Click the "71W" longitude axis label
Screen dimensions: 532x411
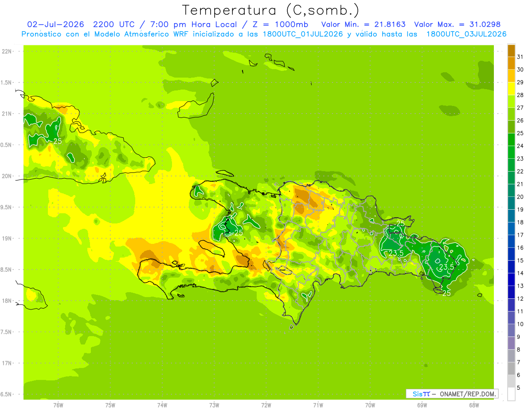coord(318,405)
